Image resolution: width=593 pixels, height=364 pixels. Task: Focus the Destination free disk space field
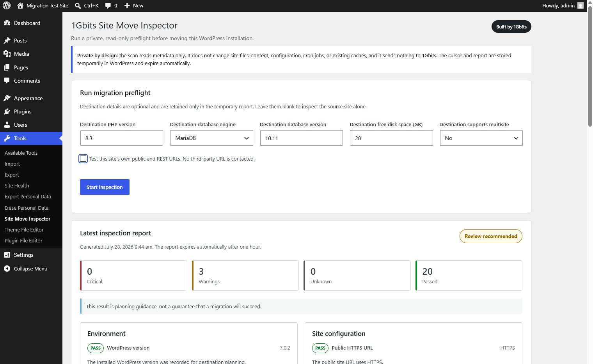coord(391,138)
